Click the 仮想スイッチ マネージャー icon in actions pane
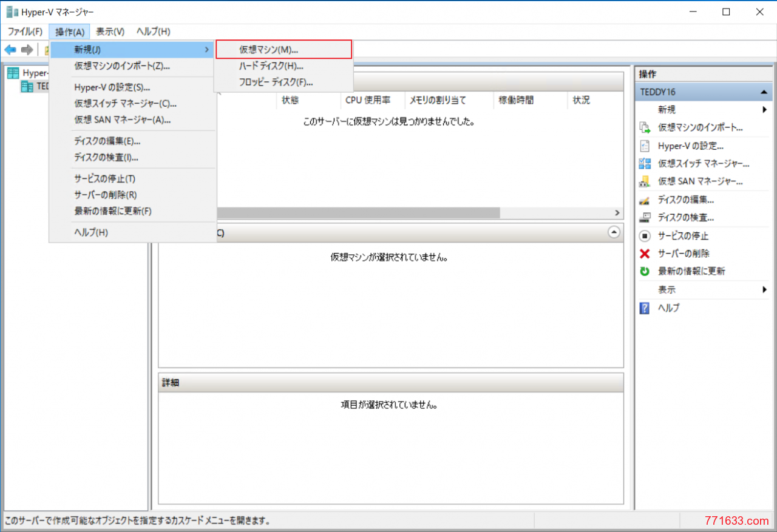 (x=645, y=163)
